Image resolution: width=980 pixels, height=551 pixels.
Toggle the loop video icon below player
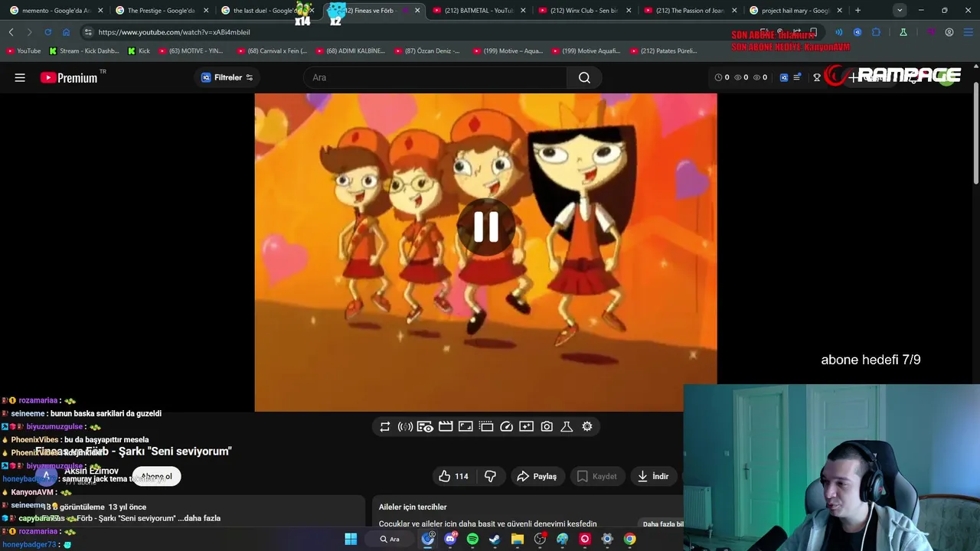(385, 427)
